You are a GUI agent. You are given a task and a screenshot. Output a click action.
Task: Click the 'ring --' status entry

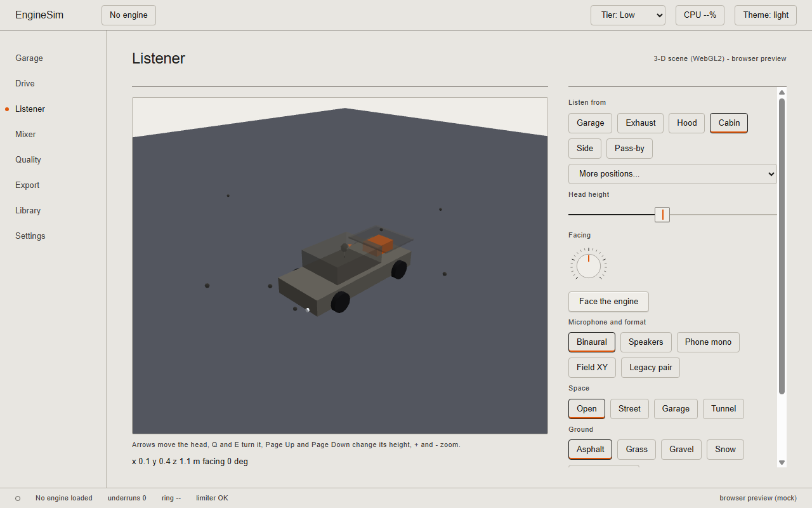coord(171,498)
